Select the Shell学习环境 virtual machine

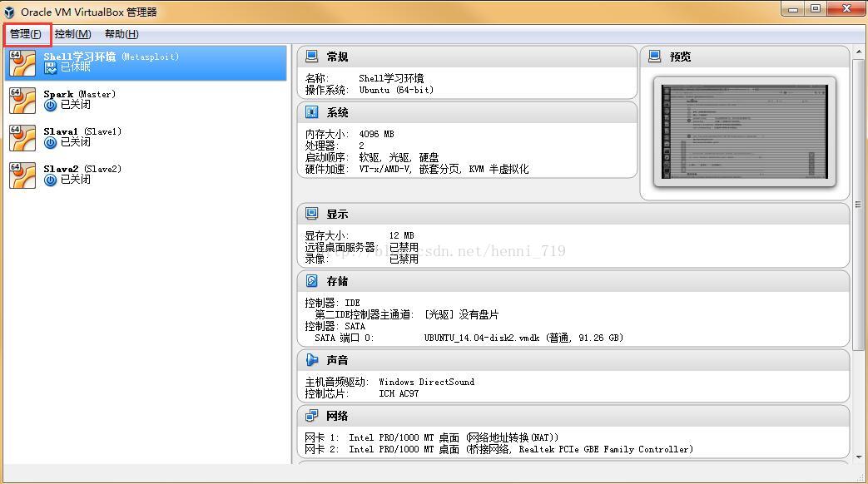point(146,62)
